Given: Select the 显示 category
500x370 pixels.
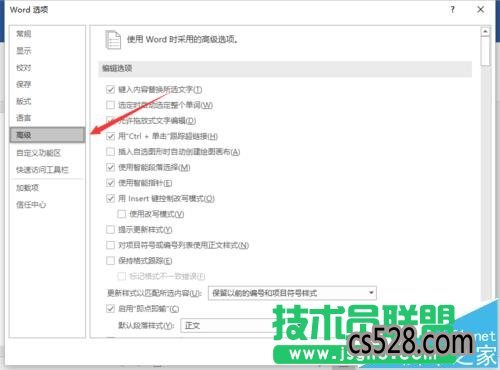Looking at the screenshot, I should tap(24, 51).
